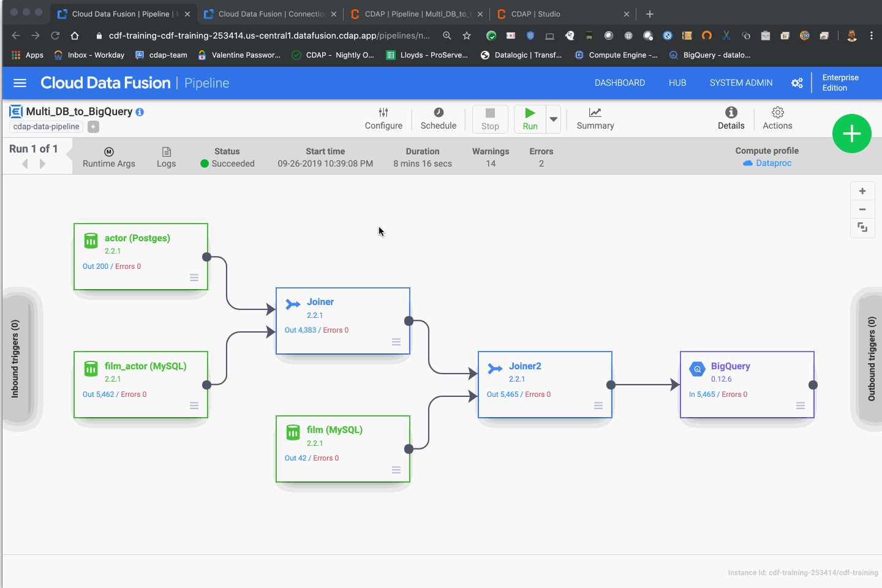The width and height of the screenshot is (882, 588).
Task: Open System Admin page
Action: click(x=741, y=83)
